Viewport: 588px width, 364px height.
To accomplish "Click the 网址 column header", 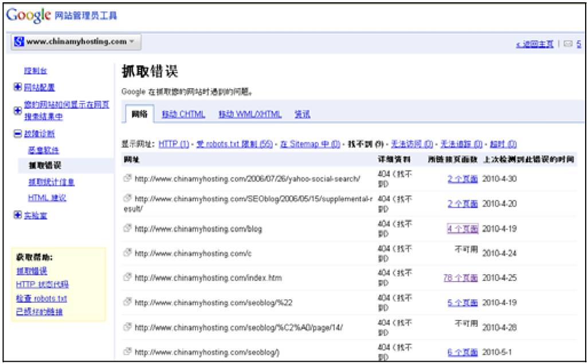I will [x=132, y=160].
